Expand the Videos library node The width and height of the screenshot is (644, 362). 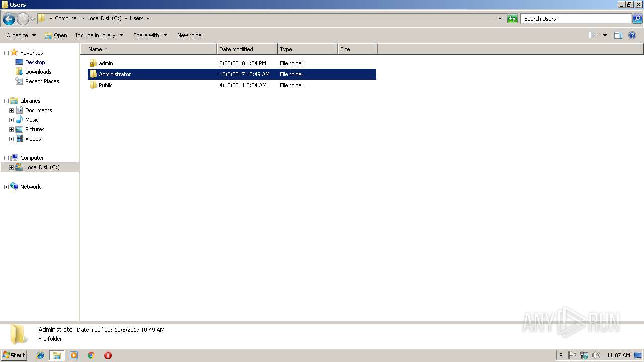pyautogui.click(x=11, y=139)
